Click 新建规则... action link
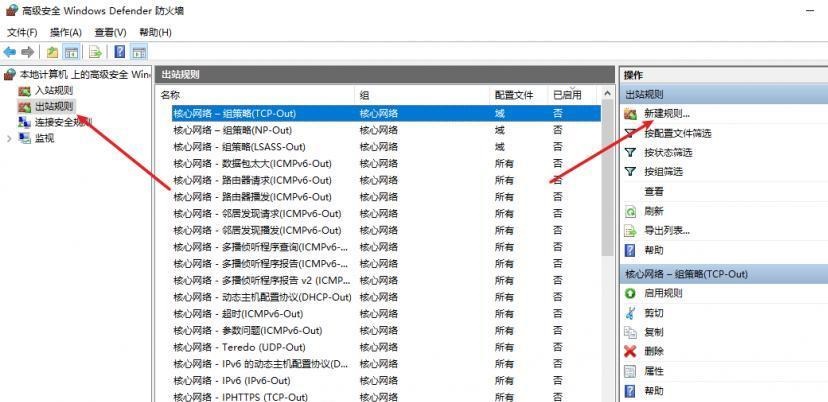 [667, 114]
